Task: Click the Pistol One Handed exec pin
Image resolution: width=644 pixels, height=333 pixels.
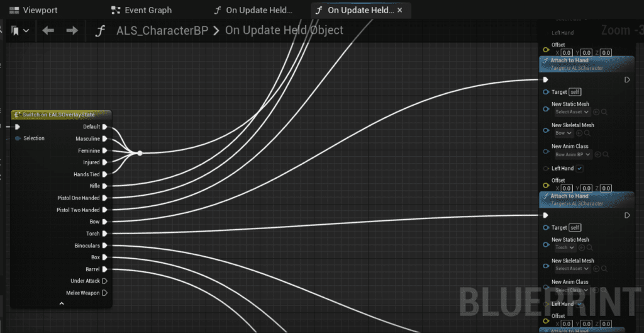Action: 105,198
